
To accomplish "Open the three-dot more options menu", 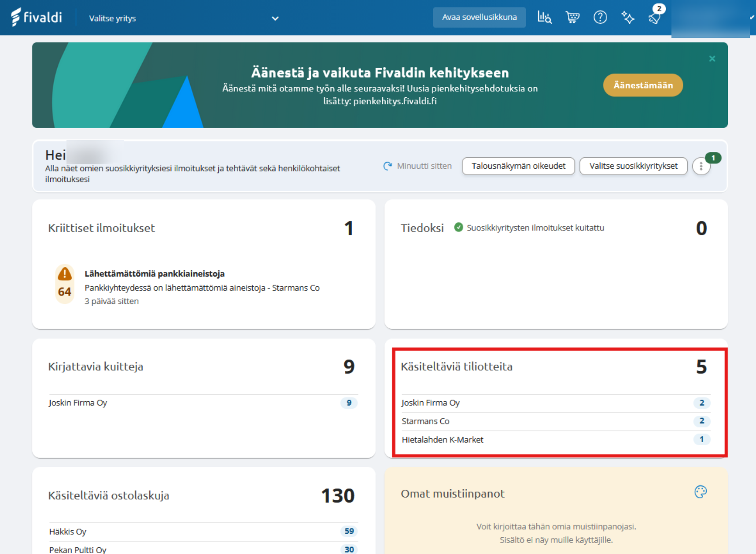I will (701, 166).
